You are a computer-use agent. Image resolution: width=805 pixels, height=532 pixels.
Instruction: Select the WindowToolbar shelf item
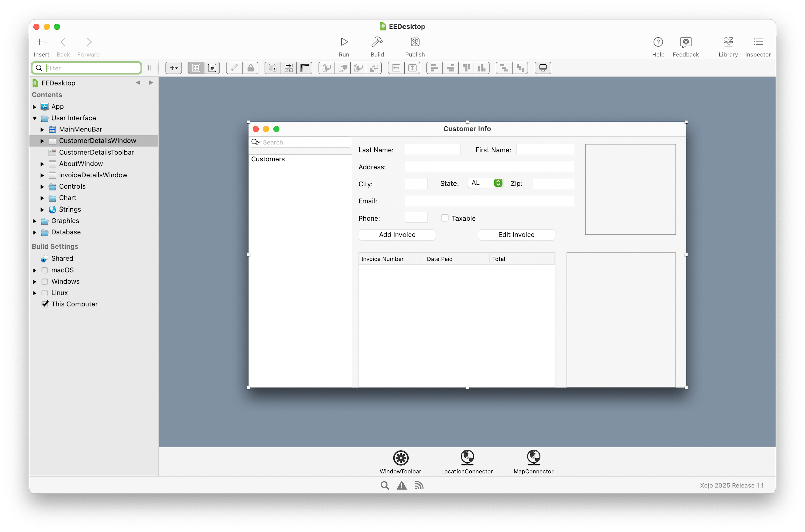401,461
